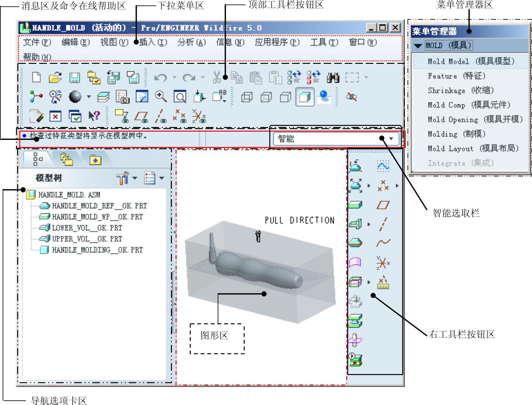Click the datum plane tool in right toolbar
Viewport: 532px width, 405px height.
(x=383, y=205)
